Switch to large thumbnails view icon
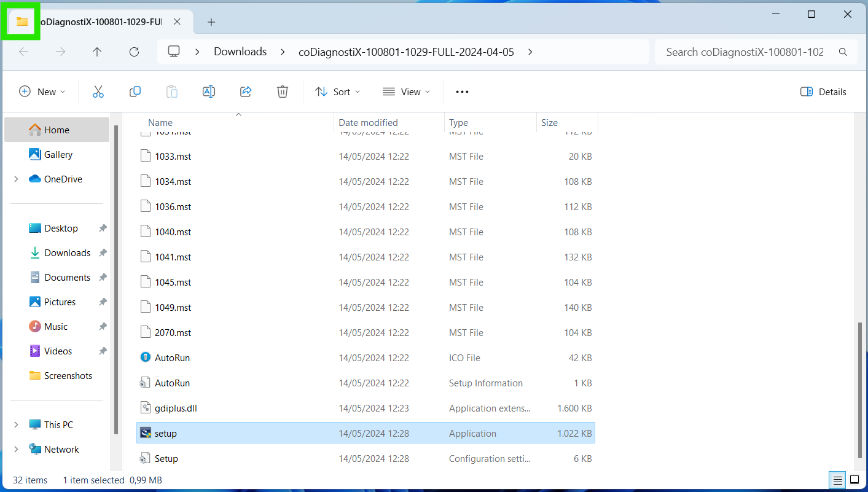This screenshot has width=868, height=492. (x=854, y=480)
